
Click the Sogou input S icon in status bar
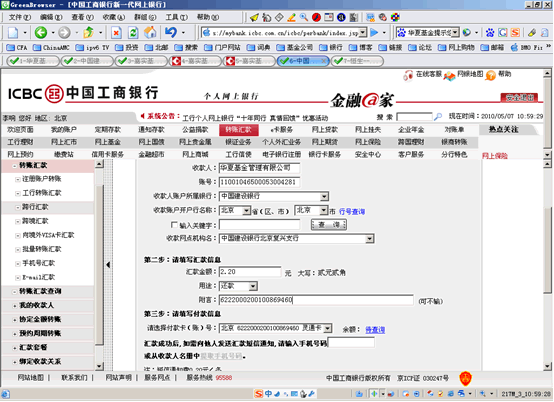pyautogui.click(x=259, y=394)
